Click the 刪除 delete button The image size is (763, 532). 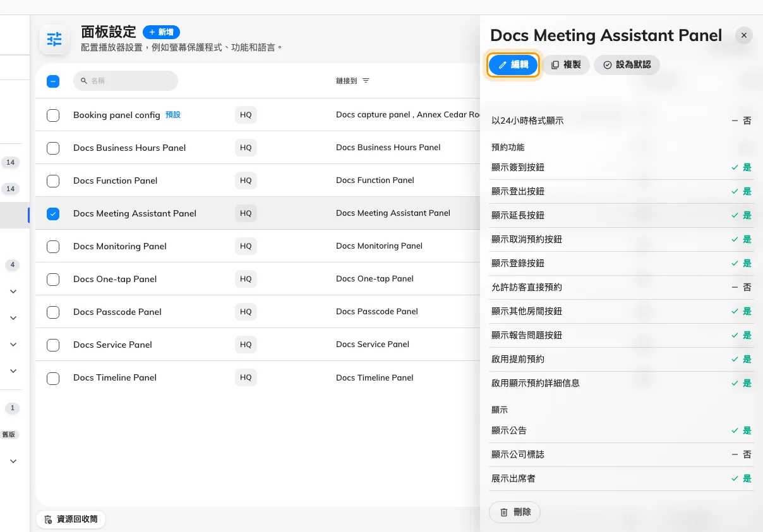pyautogui.click(x=515, y=512)
